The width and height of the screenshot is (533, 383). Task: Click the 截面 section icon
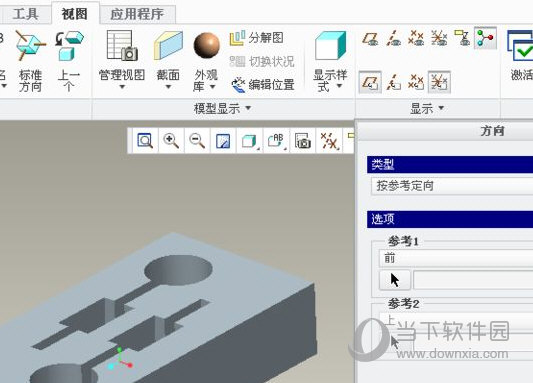168,46
